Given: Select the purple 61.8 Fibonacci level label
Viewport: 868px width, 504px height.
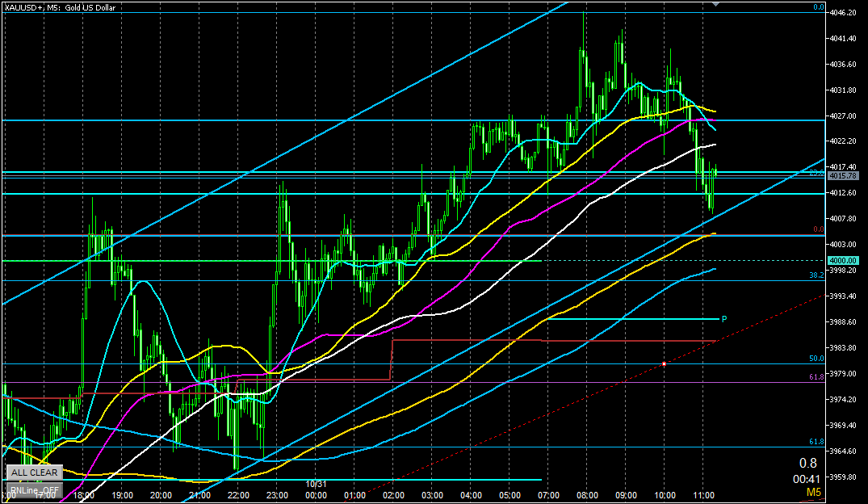Looking at the screenshot, I should pyautogui.click(x=816, y=377).
